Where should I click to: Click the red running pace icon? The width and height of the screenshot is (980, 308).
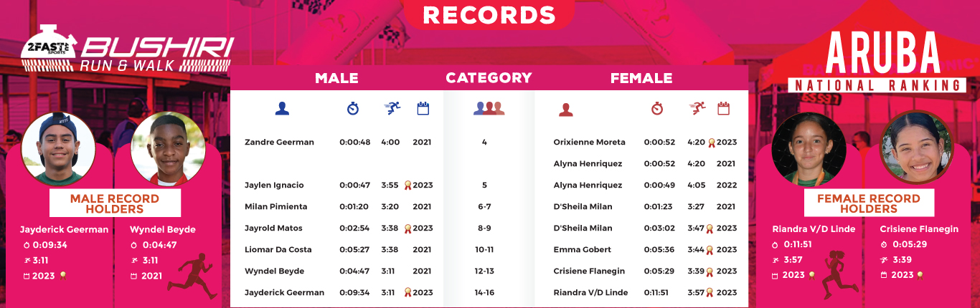pos(697,108)
